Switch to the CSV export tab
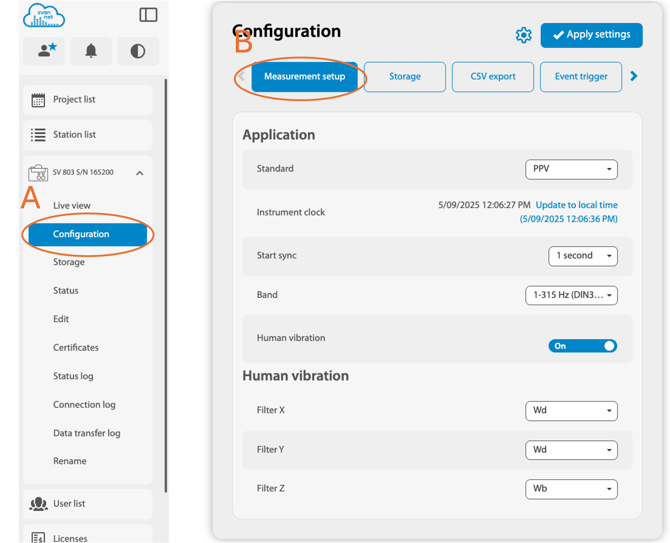Viewport: 670px width, 543px height. tap(492, 77)
